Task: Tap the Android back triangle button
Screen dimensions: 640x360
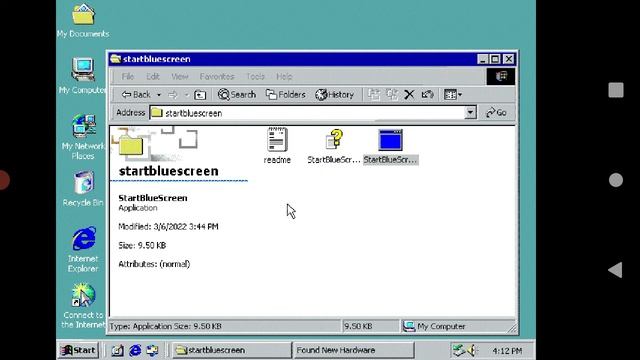Action: pos(616,270)
